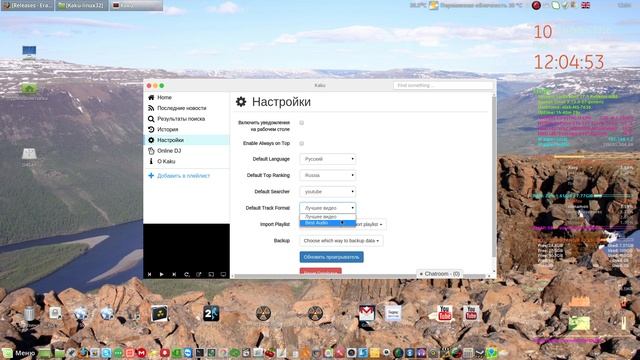Open the Trash icon on desktop
The image size is (640, 360).
(x=29, y=314)
